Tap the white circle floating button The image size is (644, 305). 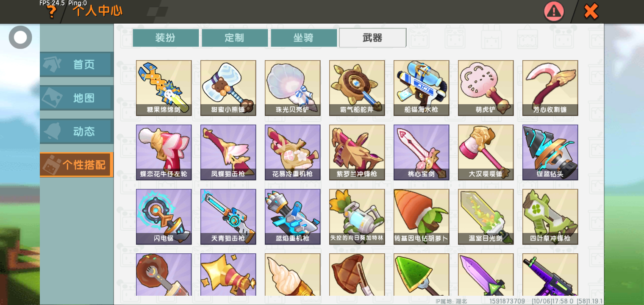click(x=20, y=37)
